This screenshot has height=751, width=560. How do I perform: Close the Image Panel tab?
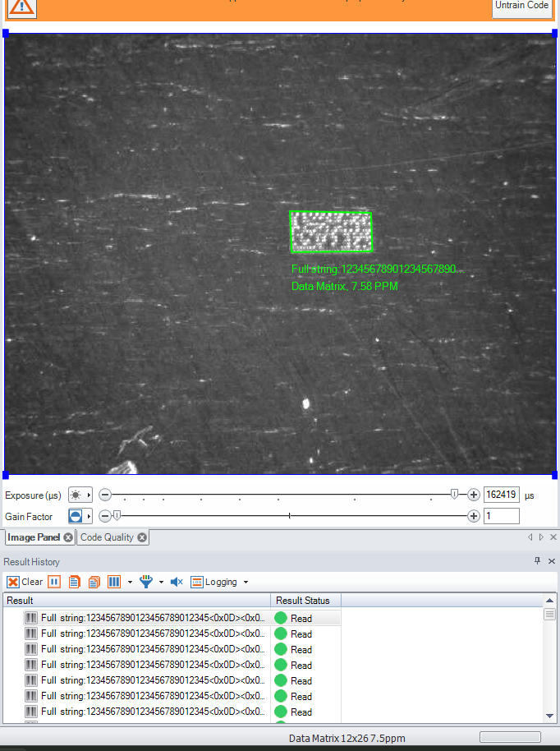click(x=68, y=537)
